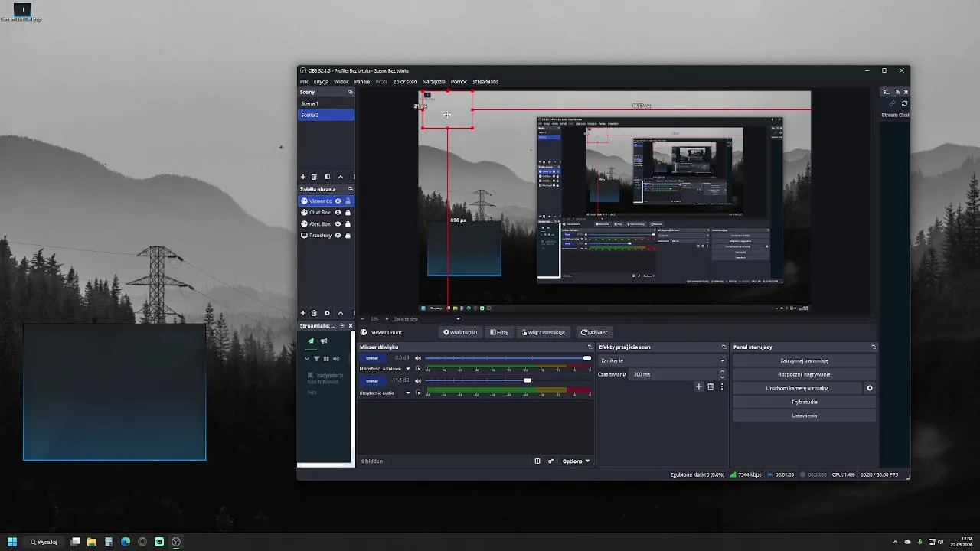Remove selected source with trash icon
The image size is (980, 551).
tap(314, 313)
